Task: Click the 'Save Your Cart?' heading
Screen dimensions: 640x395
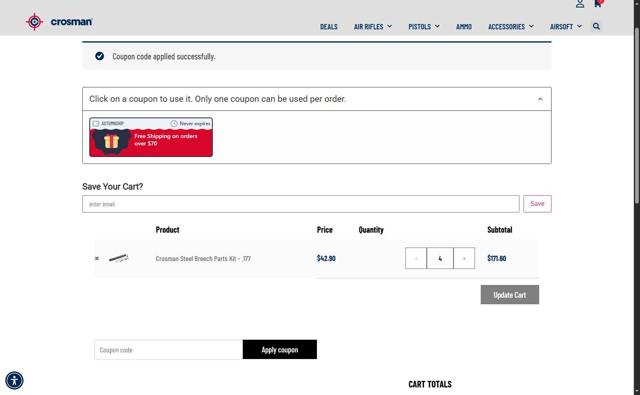Action: tap(113, 186)
